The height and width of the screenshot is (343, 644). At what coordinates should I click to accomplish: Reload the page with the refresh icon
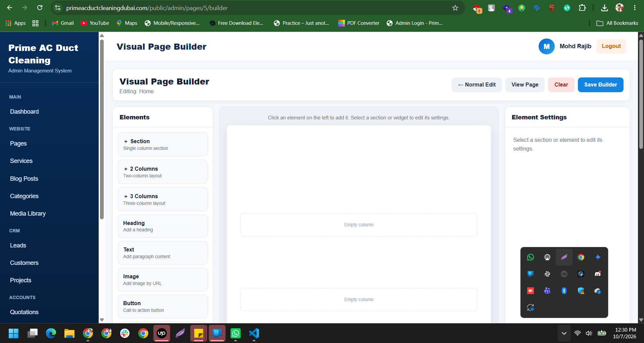40,8
